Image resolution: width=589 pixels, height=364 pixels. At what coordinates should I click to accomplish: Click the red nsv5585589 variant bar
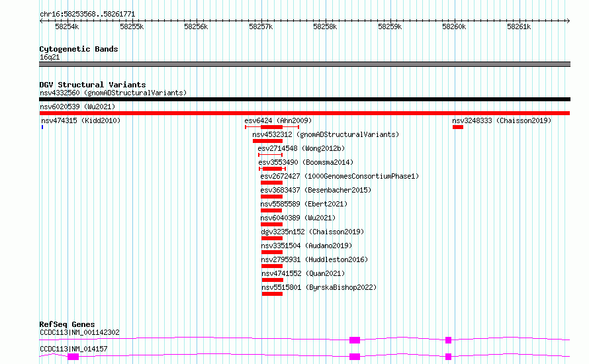pyautogui.click(x=271, y=210)
